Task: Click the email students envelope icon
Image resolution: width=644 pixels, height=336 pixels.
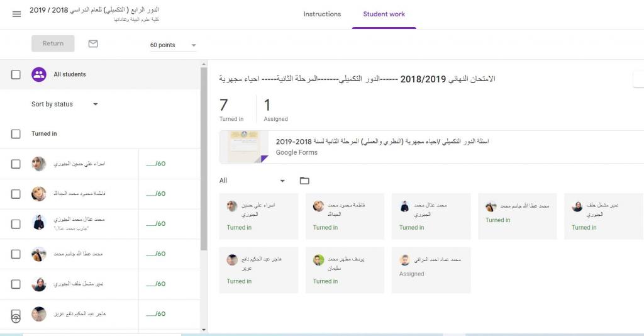Action: pyautogui.click(x=93, y=44)
